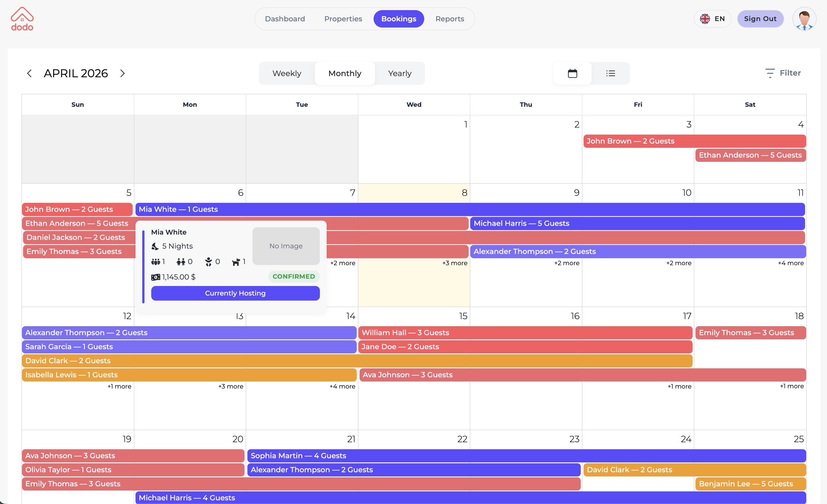Click the Sign Out button
The image size is (827, 504).
pos(760,19)
